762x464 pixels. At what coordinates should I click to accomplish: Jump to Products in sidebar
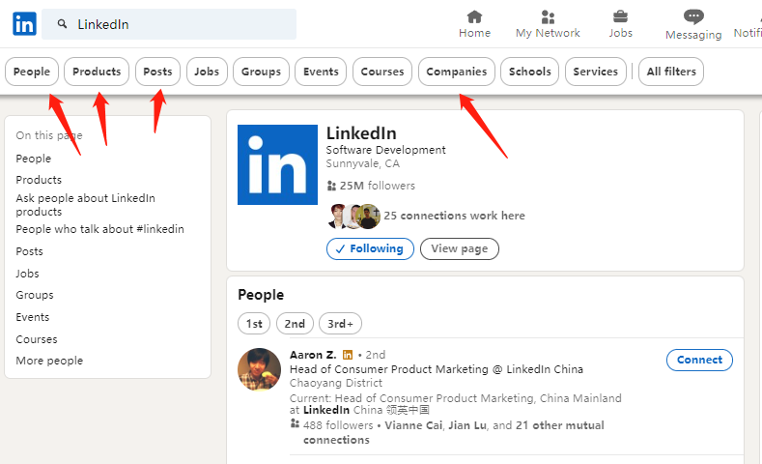(39, 180)
